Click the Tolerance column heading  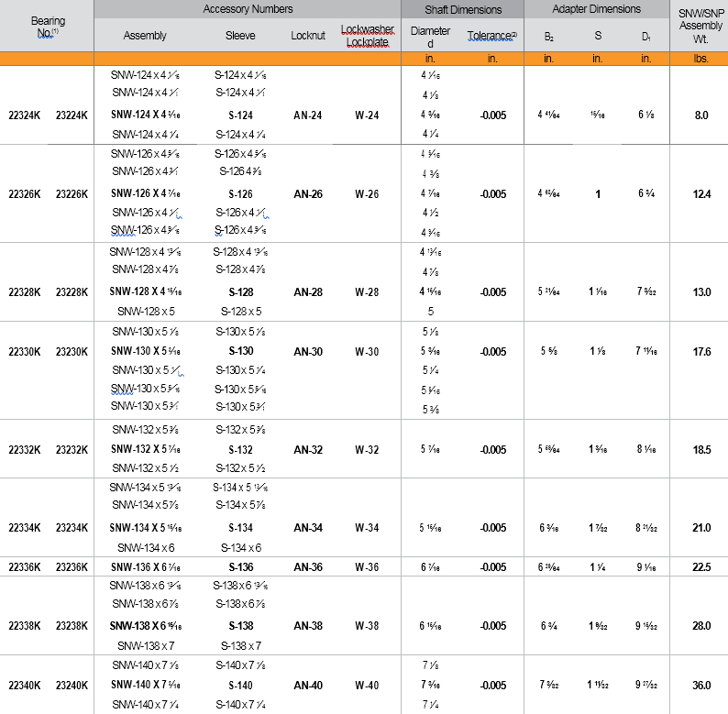click(x=492, y=36)
